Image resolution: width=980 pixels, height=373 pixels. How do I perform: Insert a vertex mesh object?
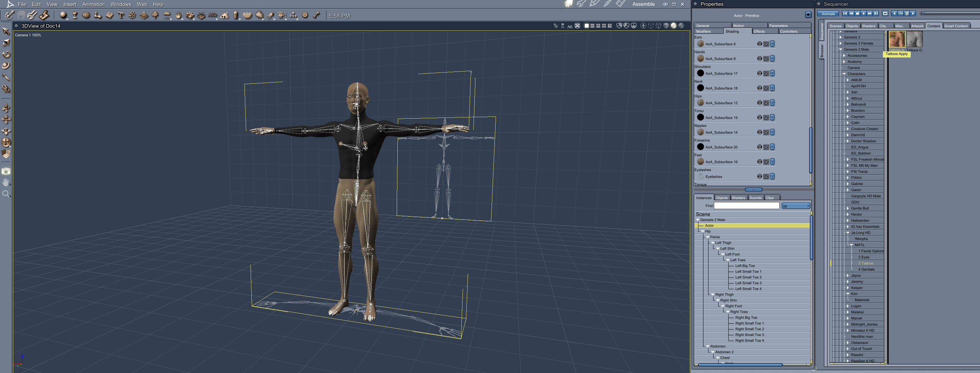click(86, 15)
